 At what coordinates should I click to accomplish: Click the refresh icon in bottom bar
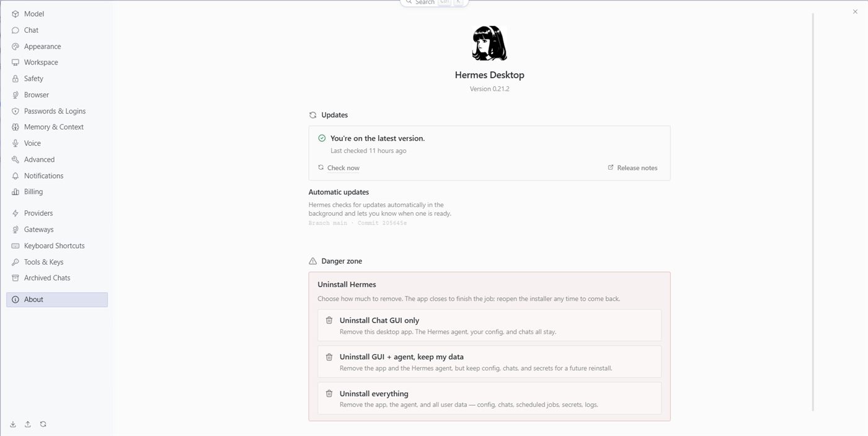tap(43, 424)
